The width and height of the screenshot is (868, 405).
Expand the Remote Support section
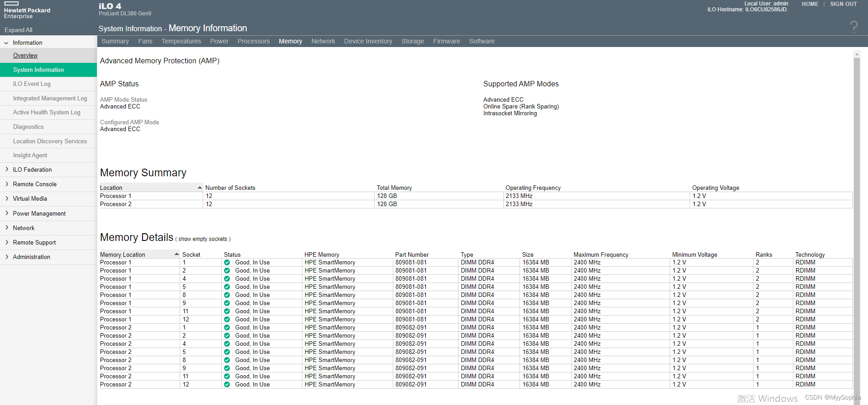[x=6, y=242]
